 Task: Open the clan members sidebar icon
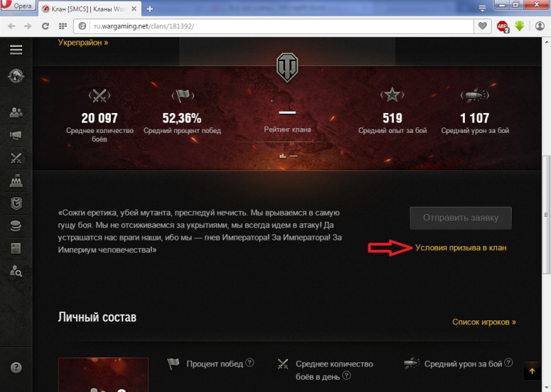pos(16,112)
